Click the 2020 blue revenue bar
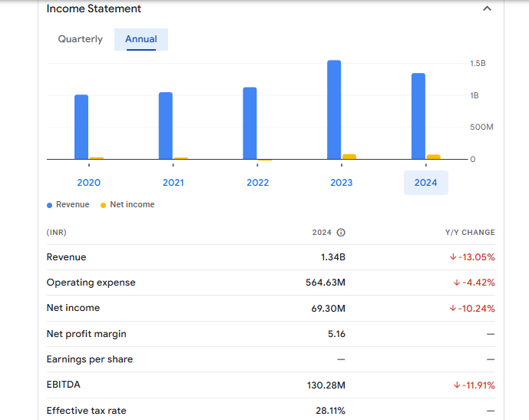The height and width of the screenshot is (420, 529). coord(81,127)
